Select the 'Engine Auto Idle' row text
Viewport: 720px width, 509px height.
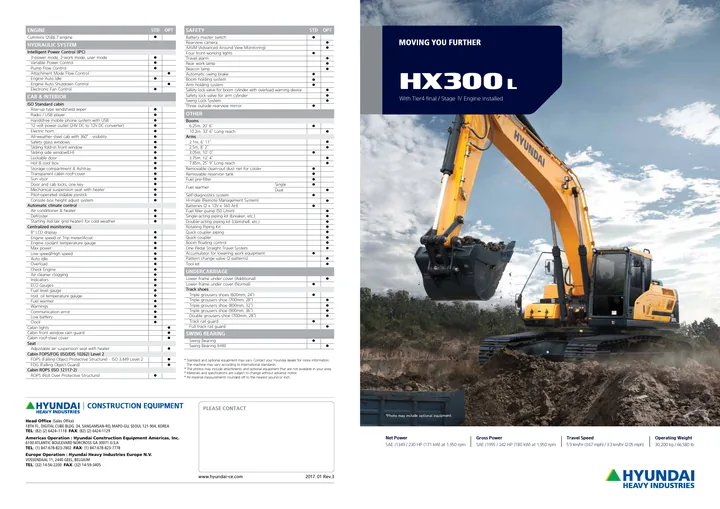pyautogui.click(x=46, y=79)
